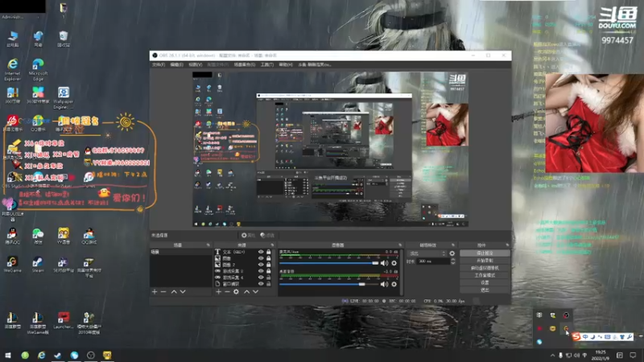Select the 场景 entry in Scenes list

coord(180,252)
